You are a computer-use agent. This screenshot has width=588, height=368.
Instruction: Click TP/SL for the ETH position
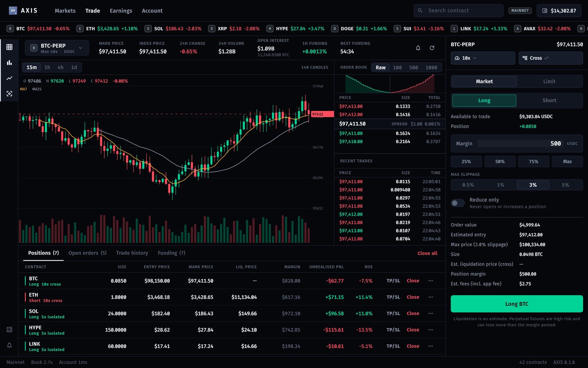coord(393,297)
